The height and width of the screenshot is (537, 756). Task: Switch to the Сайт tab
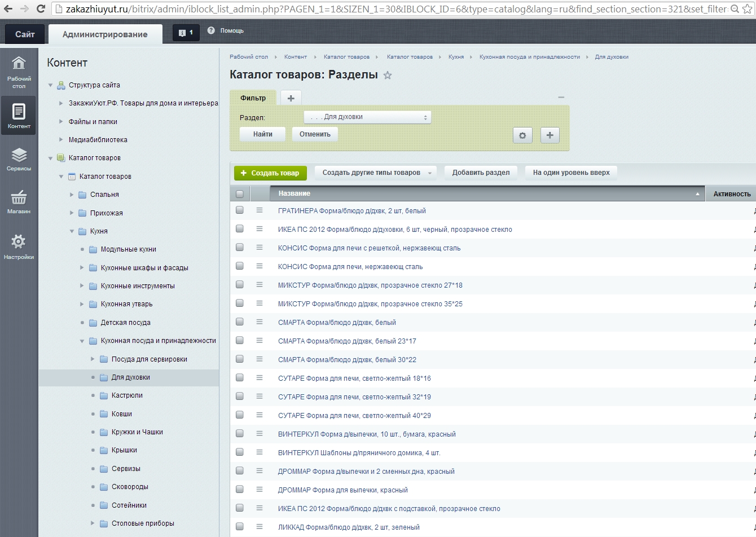pyautogui.click(x=25, y=34)
